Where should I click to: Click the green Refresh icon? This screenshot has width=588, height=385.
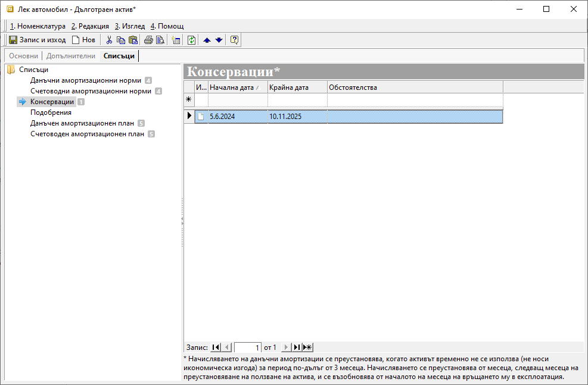[191, 40]
